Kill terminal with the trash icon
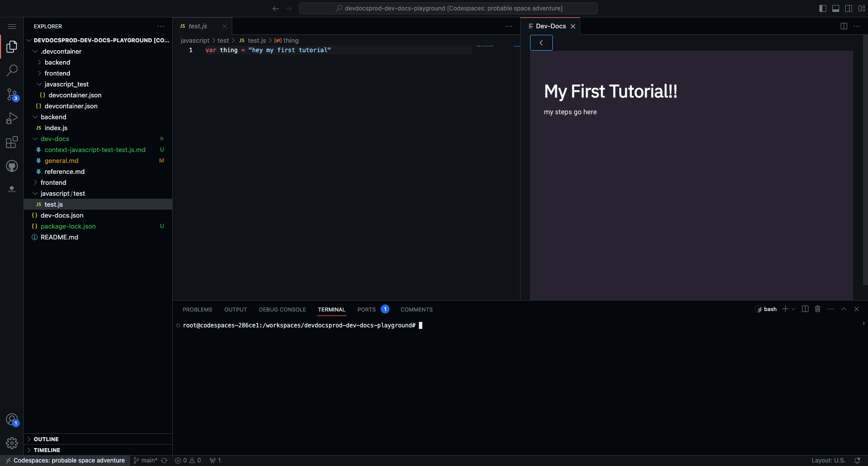The image size is (868, 466). [x=818, y=309]
